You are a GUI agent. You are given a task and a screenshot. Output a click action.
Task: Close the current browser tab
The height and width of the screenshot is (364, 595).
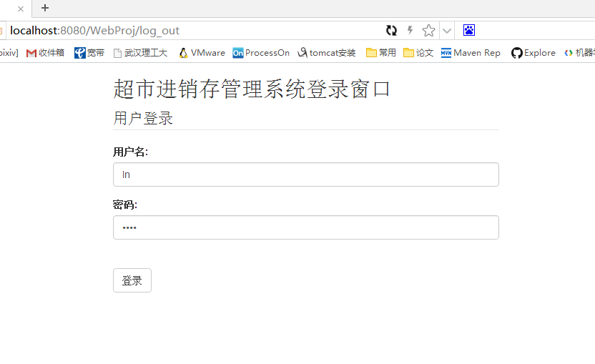[21, 9]
